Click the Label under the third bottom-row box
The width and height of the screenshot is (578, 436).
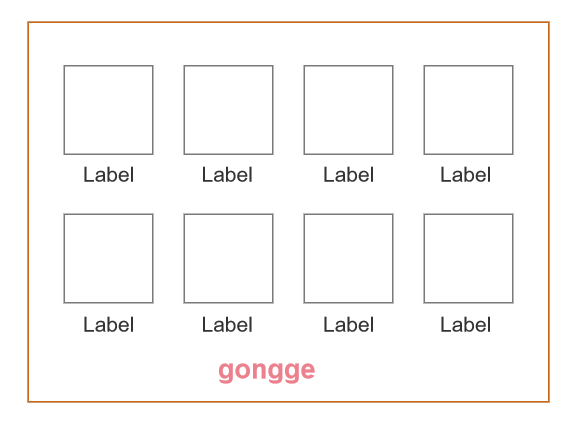tap(349, 325)
